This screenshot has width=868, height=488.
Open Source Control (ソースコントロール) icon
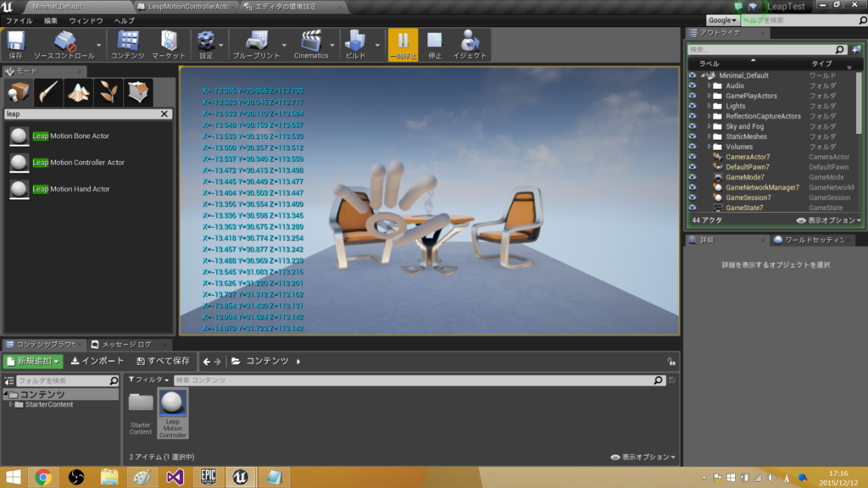[64, 45]
